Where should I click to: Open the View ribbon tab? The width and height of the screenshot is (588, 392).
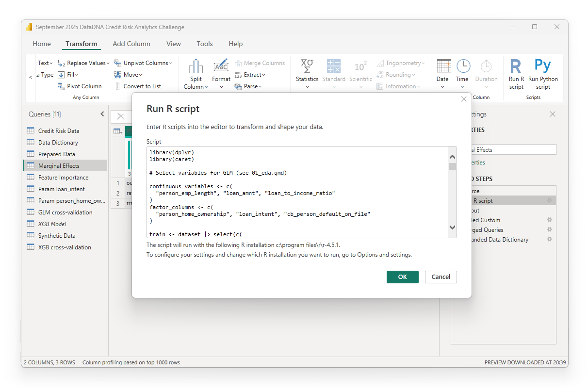tap(173, 44)
